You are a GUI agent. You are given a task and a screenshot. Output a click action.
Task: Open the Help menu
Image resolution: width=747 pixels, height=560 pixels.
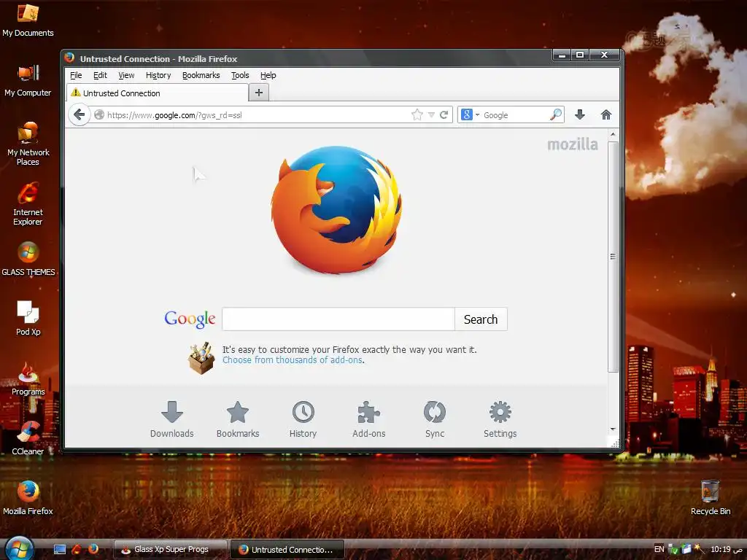(x=268, y=75)
